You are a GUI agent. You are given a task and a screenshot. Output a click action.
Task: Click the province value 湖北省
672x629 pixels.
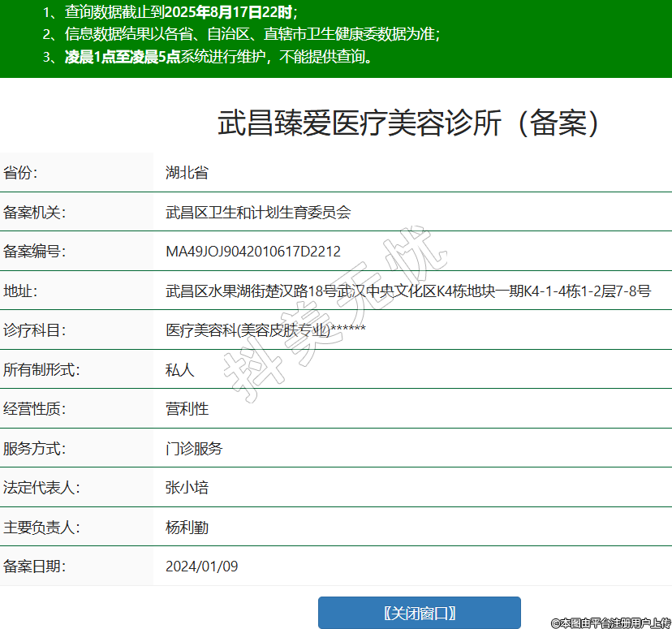click(187, 173)
